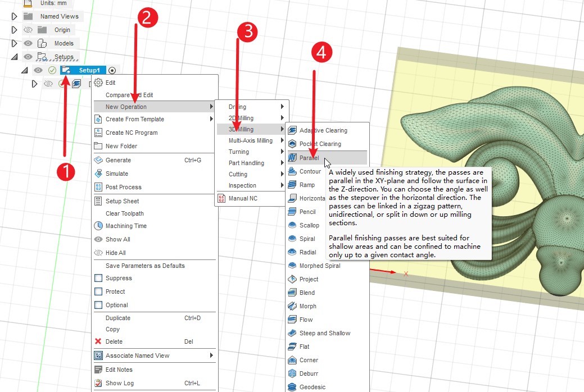Image resolution: width=584 pixels, height=392 pixels.
Task: Collapse the Setups tree node
Action: click(15, 57)
